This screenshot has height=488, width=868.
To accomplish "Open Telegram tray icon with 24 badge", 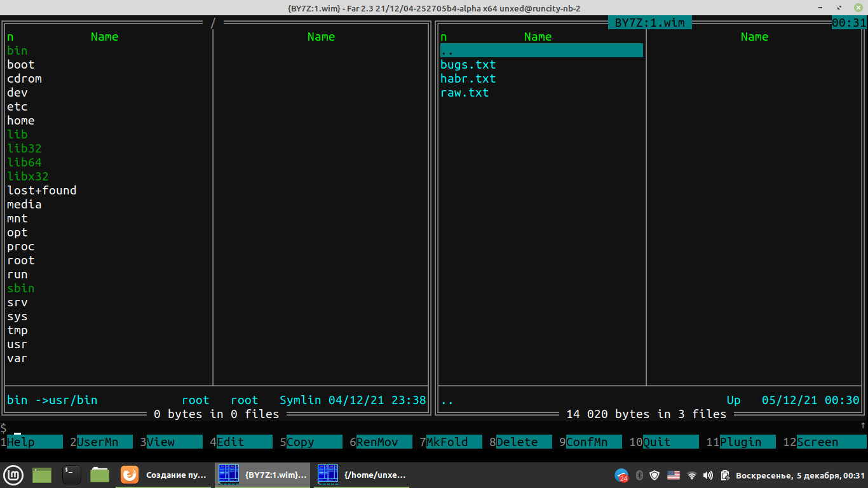I will coord(621,475).
